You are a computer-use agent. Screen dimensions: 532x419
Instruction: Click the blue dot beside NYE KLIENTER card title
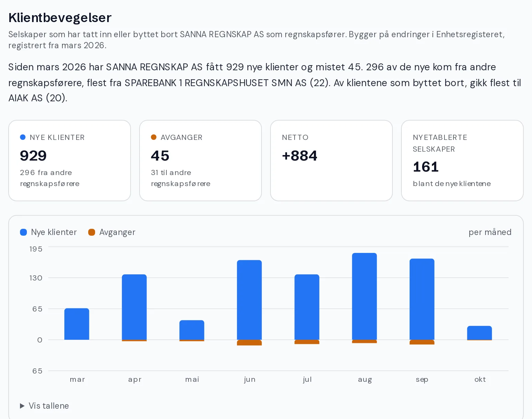tap(23, 137)
